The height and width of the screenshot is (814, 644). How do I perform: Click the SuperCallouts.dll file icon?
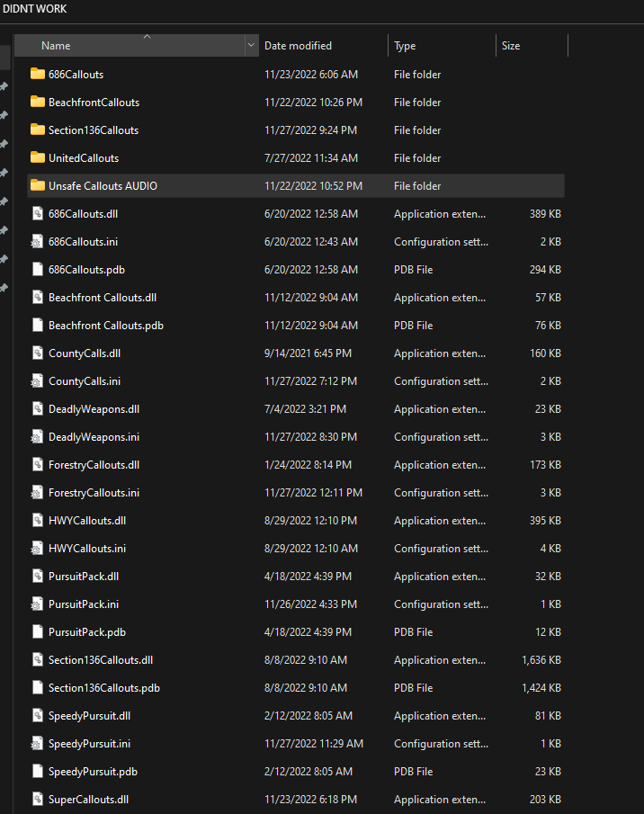38,800
